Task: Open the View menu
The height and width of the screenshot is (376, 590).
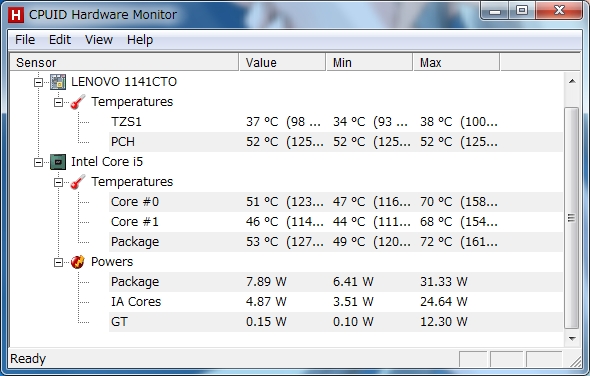Action: coord(99,40)
